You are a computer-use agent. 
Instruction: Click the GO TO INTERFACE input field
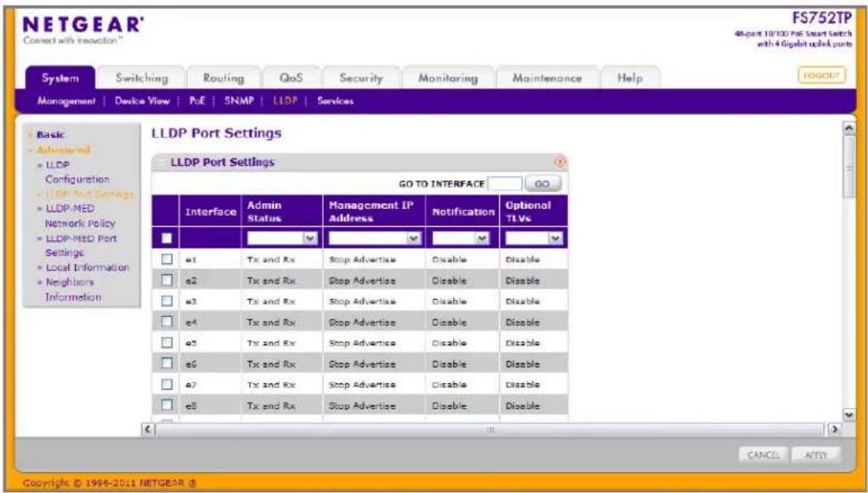(x=504, y=184)
